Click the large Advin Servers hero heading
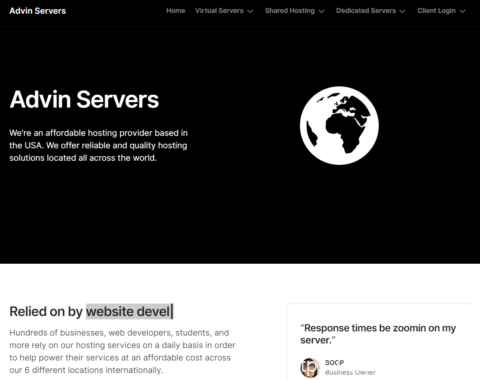This screenshot has width=480, height=380. coord(84,100)
